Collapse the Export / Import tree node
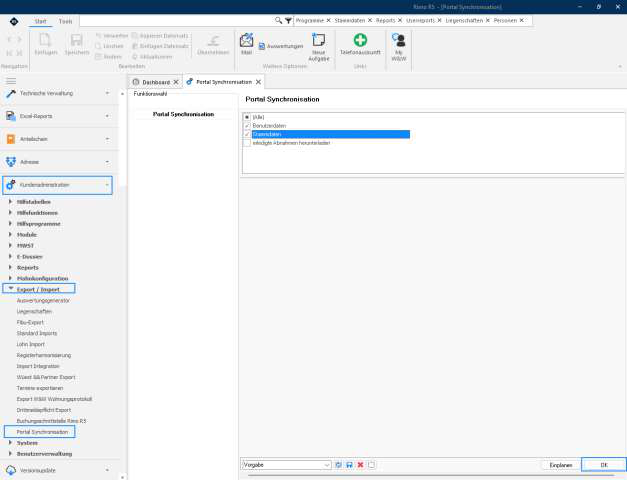 tap(10, 289)
